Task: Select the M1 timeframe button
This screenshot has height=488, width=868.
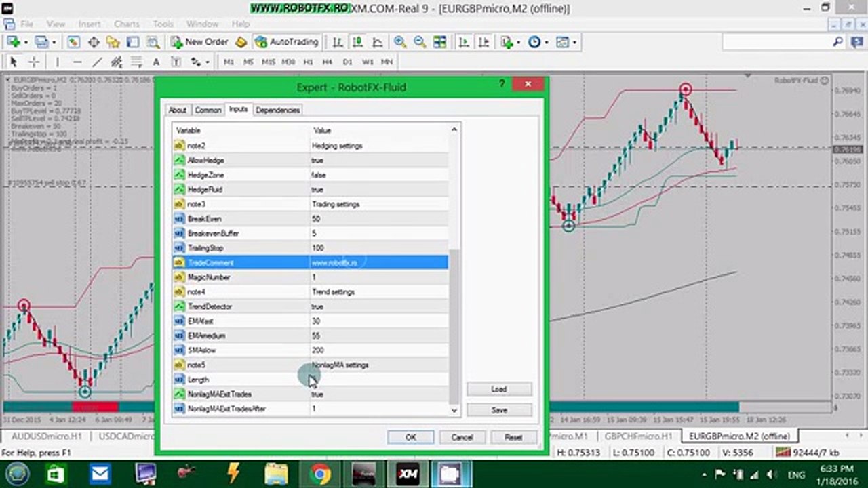Action: click(229, 62)
